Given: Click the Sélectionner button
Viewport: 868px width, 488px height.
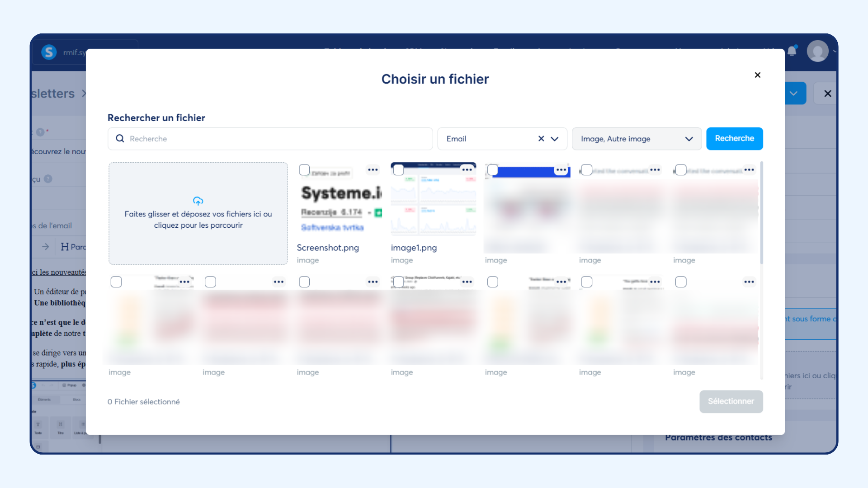Looking at the screenshot, I should 731,401.
